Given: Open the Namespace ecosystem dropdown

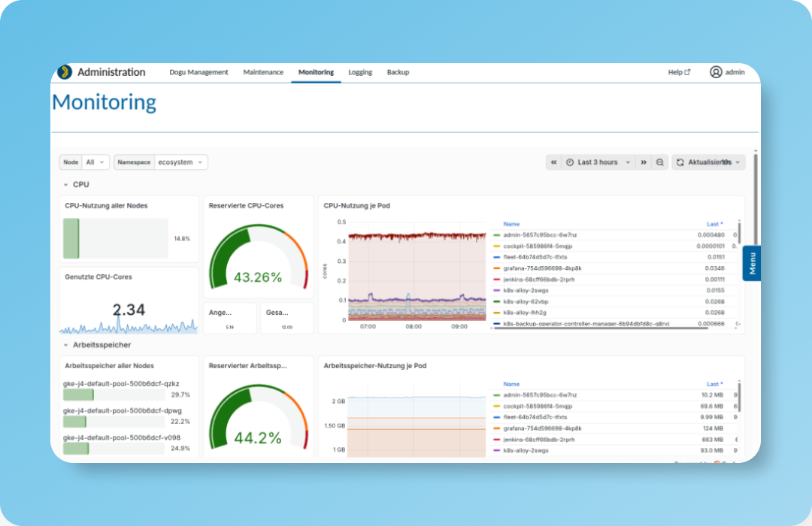Looking at the screenshot, I should click(180, 162).
